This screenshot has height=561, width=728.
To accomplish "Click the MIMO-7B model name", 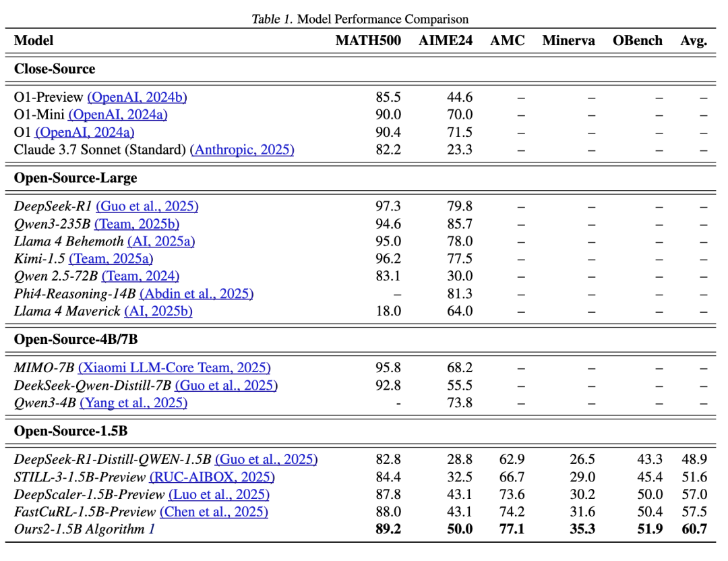I will pos(44,367).
